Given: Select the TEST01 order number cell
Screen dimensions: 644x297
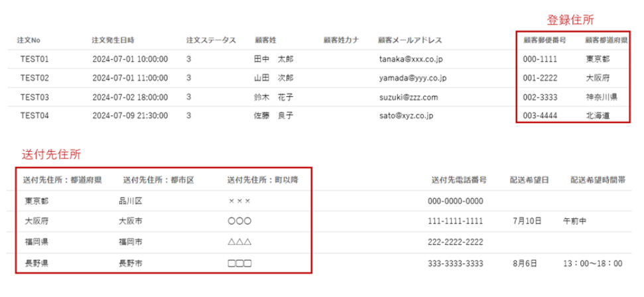Looking at the screenshot, I should (34, 59).
